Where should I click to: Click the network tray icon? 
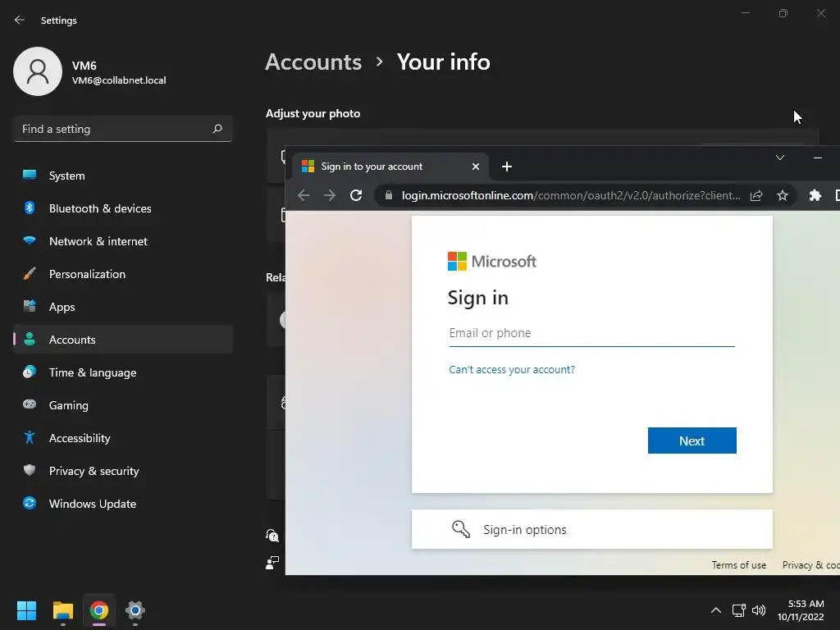pos(739,610)
